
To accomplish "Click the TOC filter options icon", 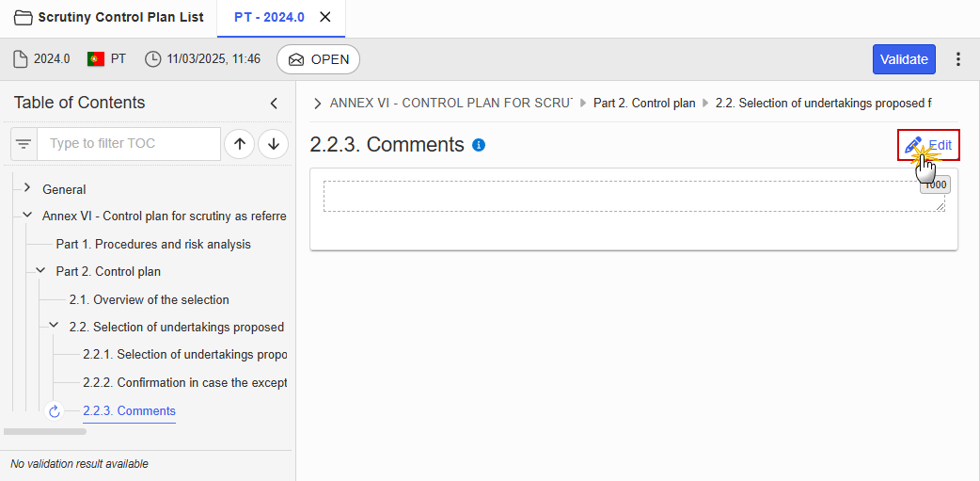I will [x=24, y=144].
